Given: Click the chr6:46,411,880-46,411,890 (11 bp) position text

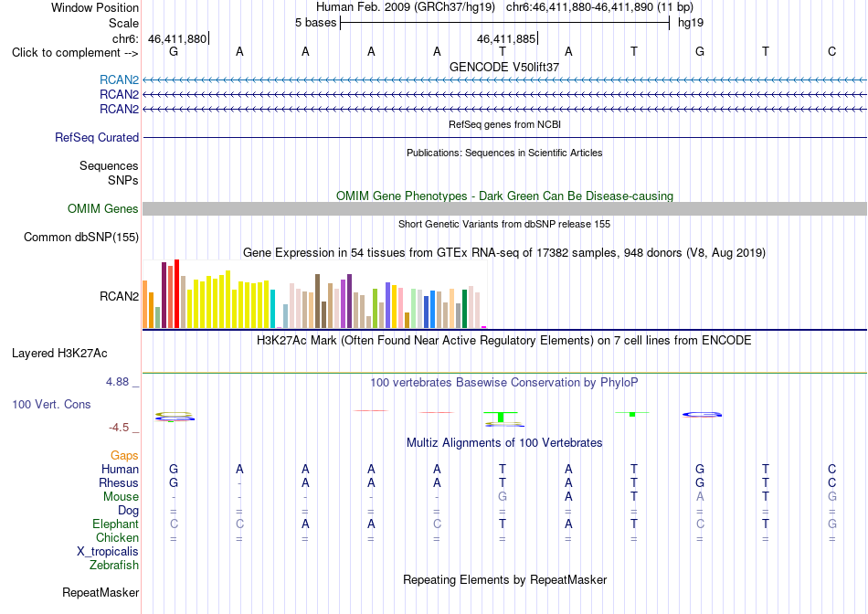Looking at the screenshot, I should pos(599,7).
